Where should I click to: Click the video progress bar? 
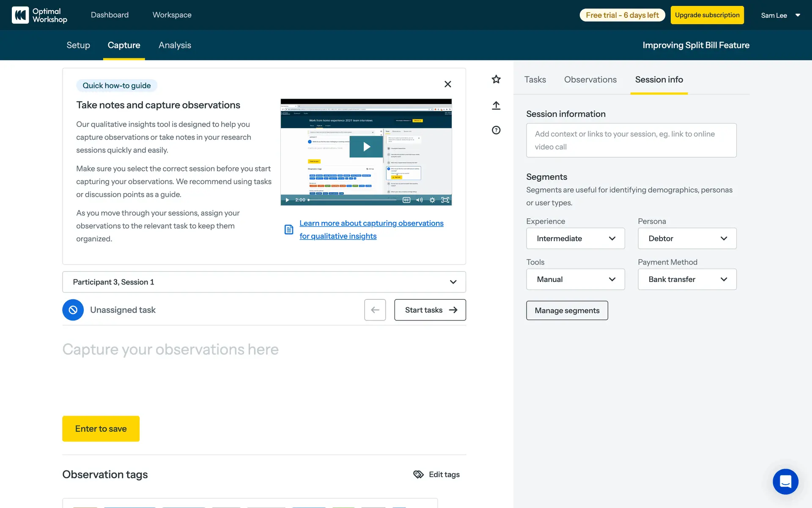coord(353,200)
